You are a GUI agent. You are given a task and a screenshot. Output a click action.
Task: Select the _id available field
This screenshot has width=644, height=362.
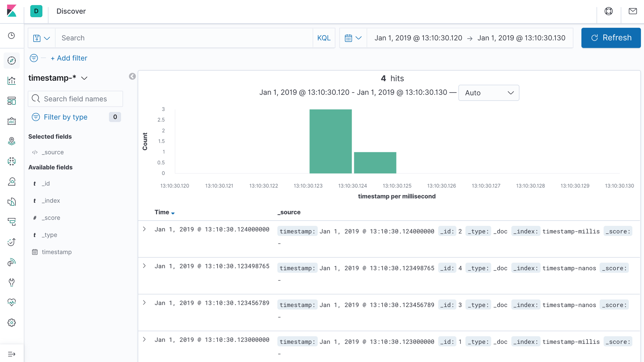click(x=46, y=183)
